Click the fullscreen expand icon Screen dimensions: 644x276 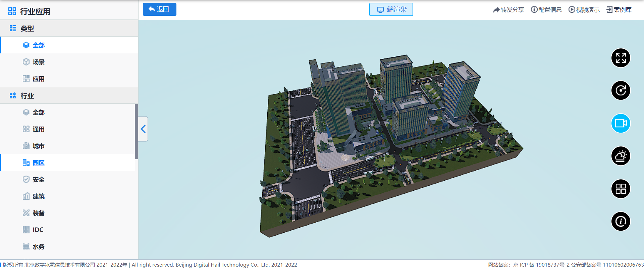coord(621,58)
